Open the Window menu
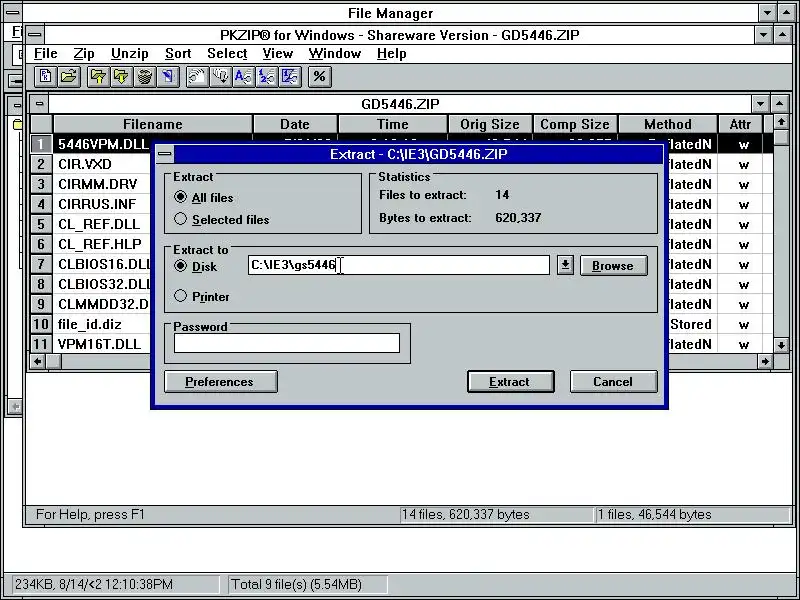The height and width of the screenshot is (600, 800). click(335, 54)
